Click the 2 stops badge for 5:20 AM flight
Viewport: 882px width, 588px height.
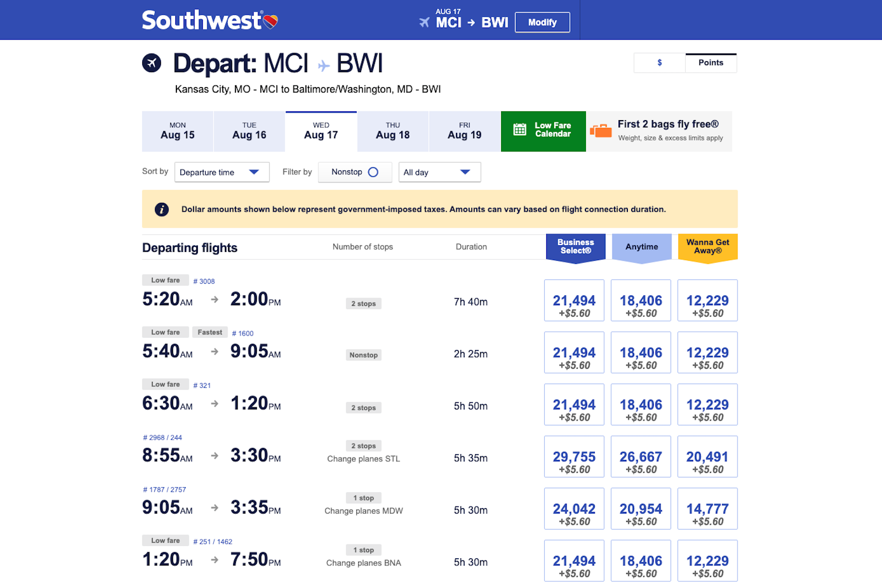pos(364,304)
